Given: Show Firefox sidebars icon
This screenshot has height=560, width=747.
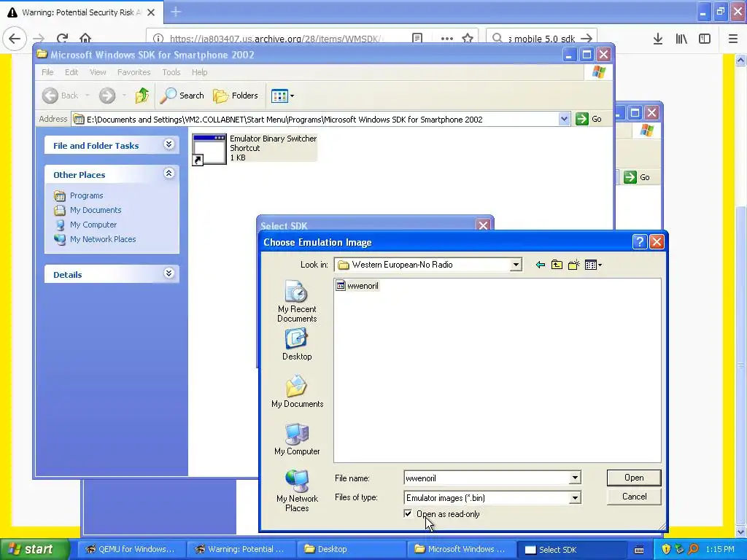Looking at the screenshot, I should 705,39.
